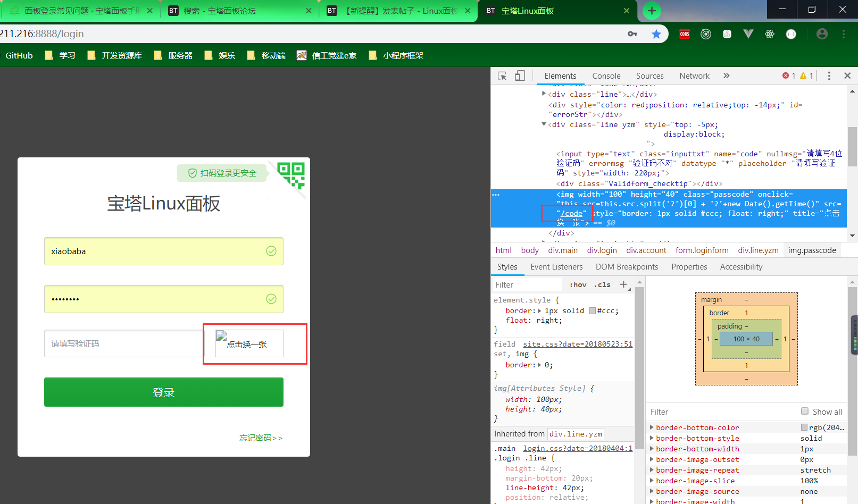This screenshot has width=858, height=504.
Task: Close the DevTools panel
Action: click(847, 76)
